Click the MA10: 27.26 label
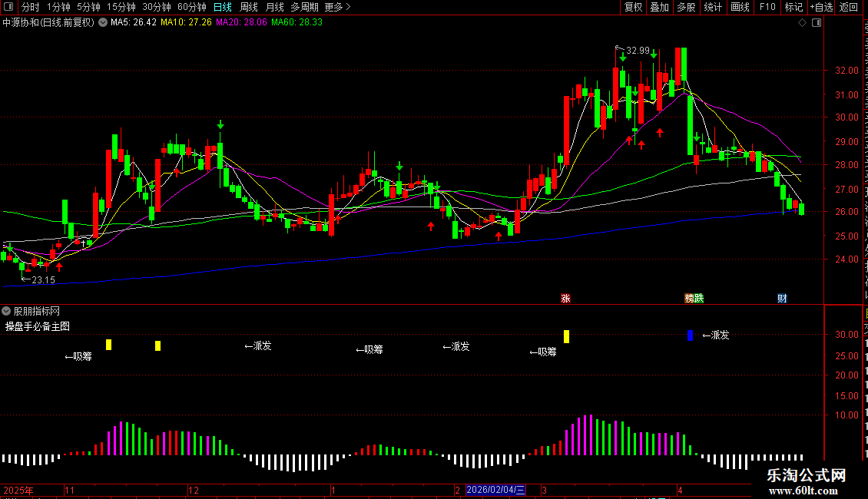 click(x=186, y=22)
